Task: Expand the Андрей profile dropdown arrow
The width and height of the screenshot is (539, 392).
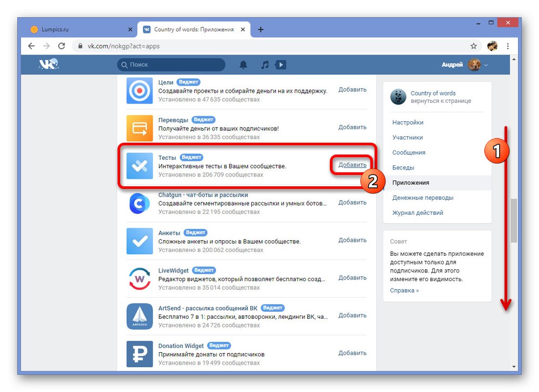Action: pyautogui.click(x=486, y=65)
